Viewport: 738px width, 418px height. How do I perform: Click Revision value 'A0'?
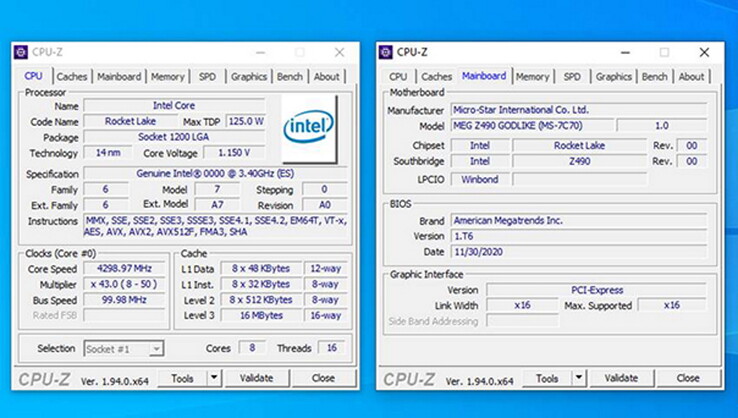click(x=324, y=205)
